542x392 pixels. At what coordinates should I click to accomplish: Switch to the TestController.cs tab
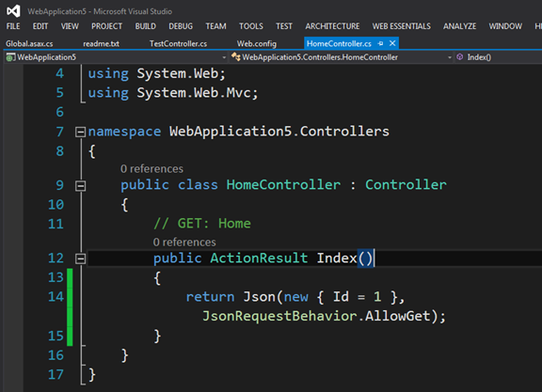click(179, 43)
